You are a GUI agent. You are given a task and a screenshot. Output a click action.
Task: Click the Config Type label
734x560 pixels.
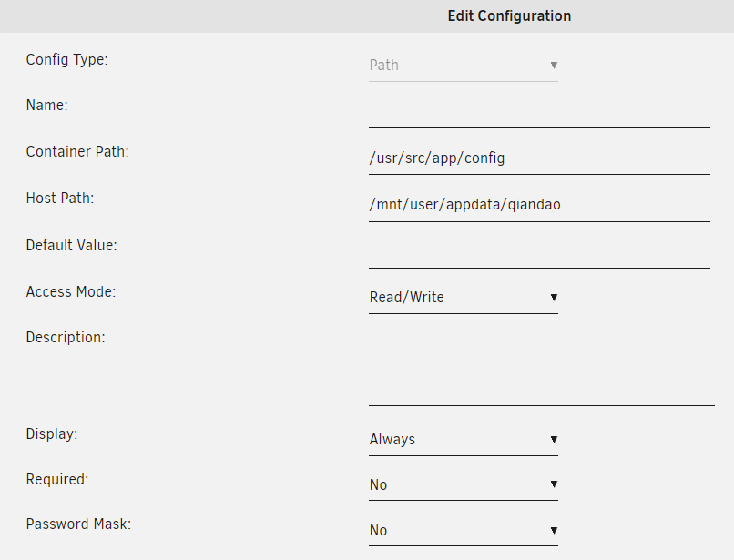pos(67,60)
